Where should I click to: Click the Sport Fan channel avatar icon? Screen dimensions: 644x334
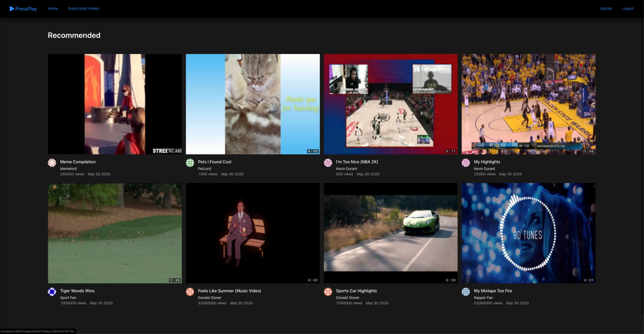(52, 292)
